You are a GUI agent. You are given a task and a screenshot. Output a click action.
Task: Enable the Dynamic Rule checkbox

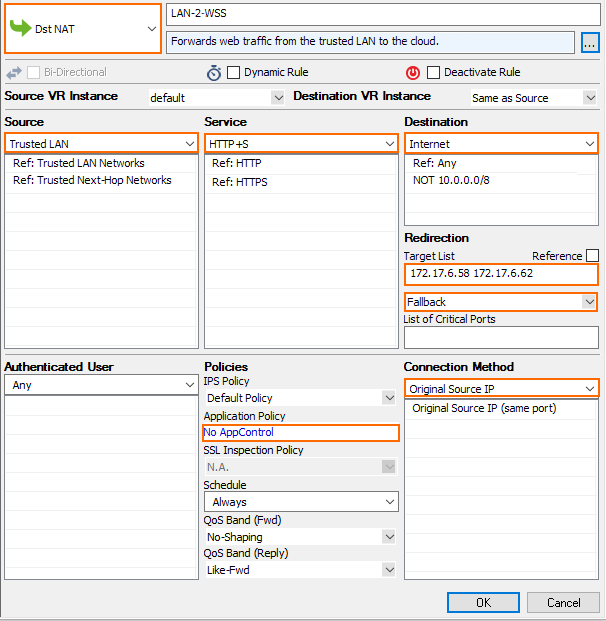pos(234,73)
